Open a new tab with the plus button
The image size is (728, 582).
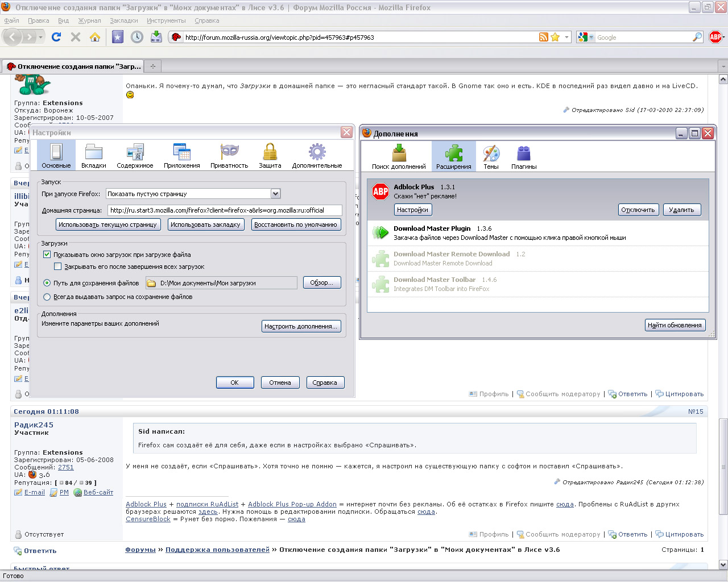click(152, 66)
